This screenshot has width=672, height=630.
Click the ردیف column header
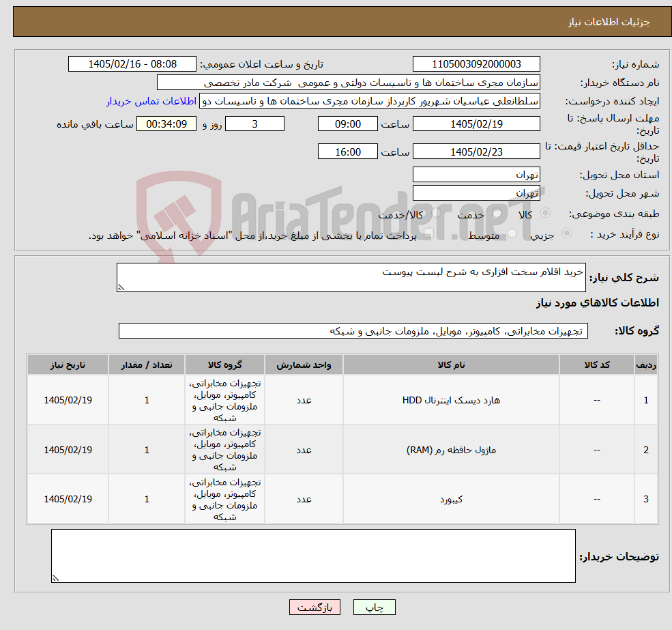(x=646, y=364)
